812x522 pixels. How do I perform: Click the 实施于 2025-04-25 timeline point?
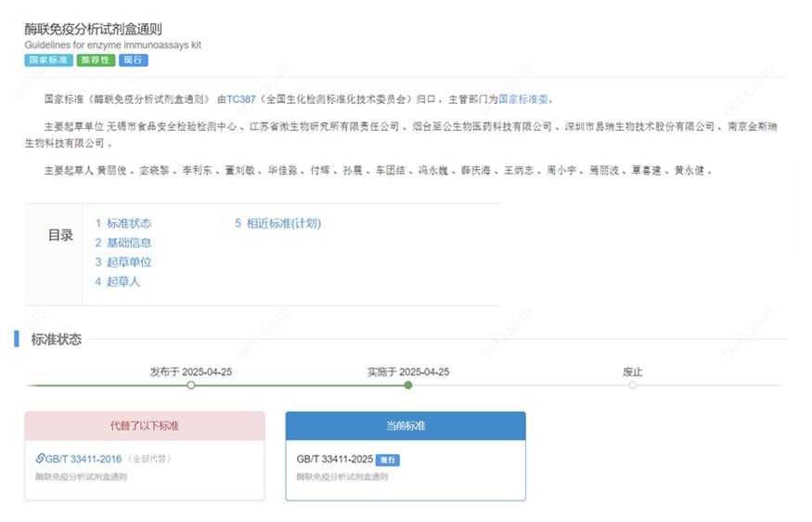(x=407, y=385)
